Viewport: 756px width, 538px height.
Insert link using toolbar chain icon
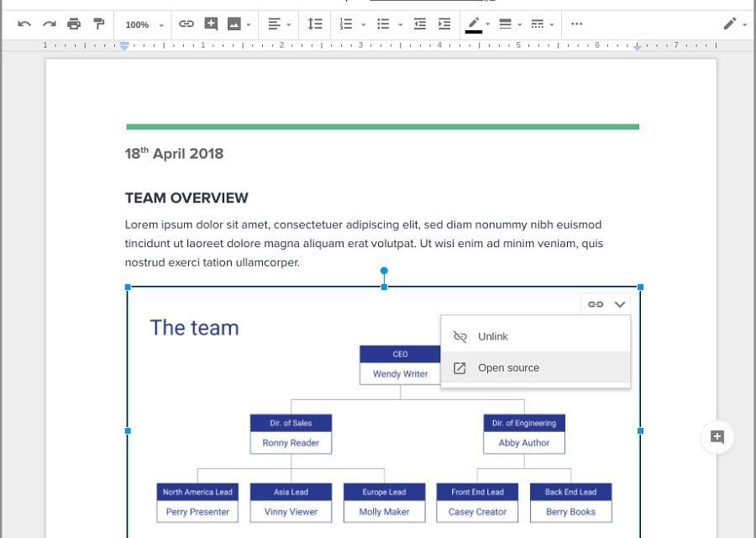[186, 24]
